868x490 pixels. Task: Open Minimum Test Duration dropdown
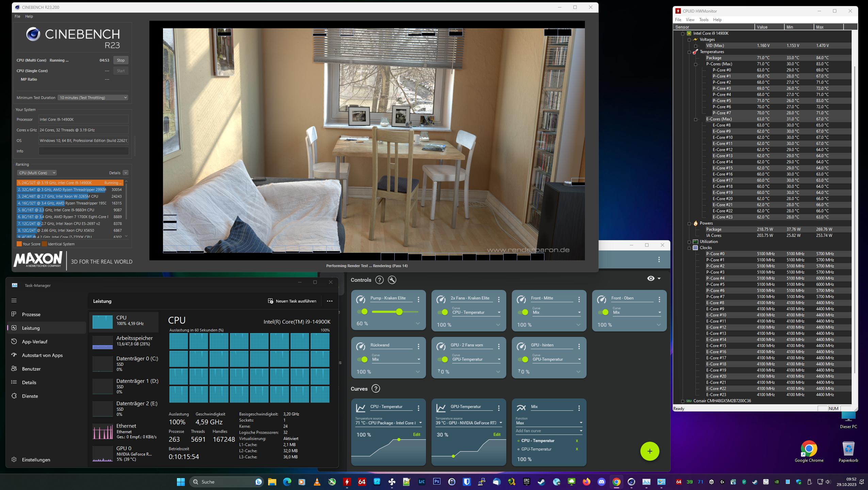coord(93,98)
